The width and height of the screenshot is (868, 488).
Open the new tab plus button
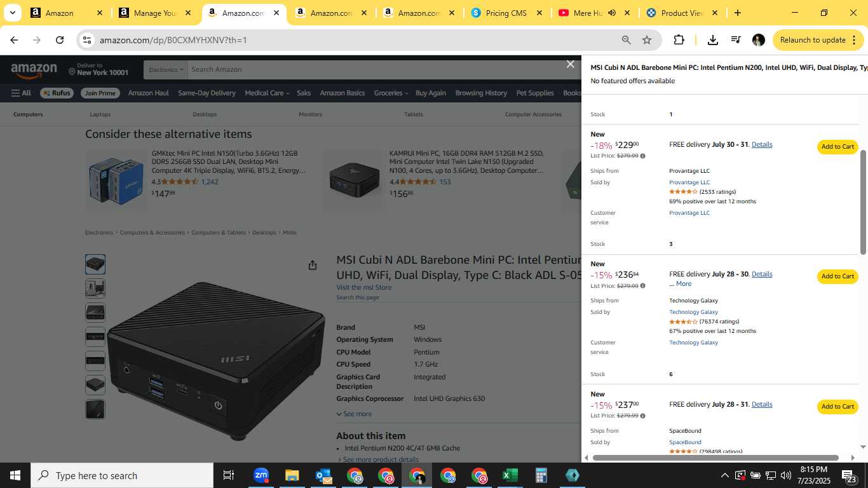pos(737,13)
